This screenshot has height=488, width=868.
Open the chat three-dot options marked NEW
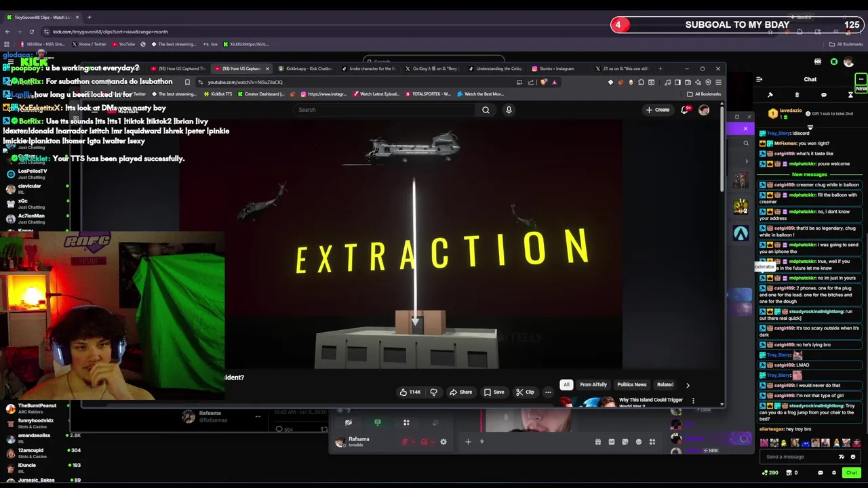click(x=861, y=79)
